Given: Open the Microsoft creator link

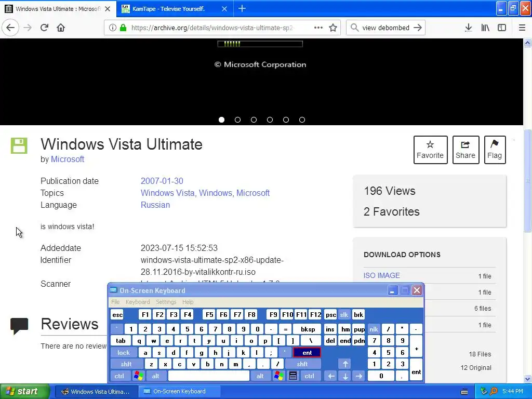Looking at the screenshot, I should coord(67,159).
